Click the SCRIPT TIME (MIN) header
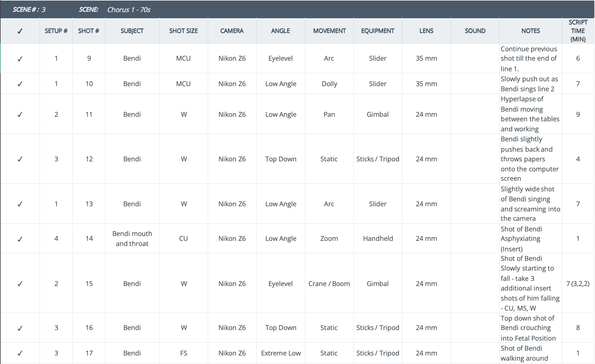 point(578,31)
